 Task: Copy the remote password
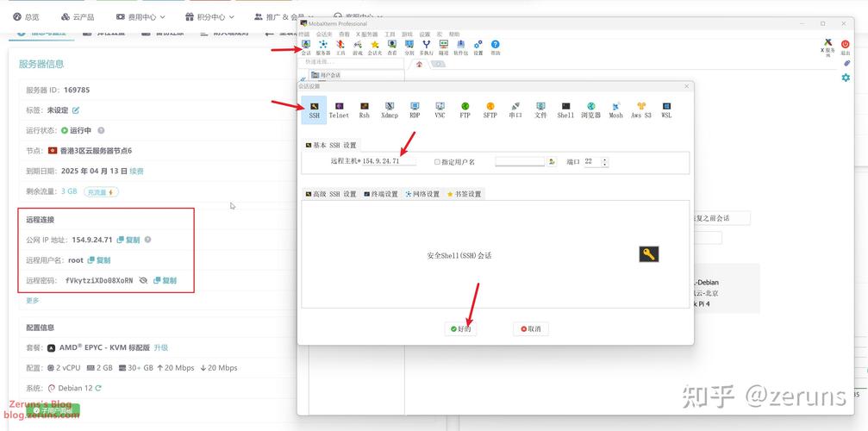[165, 280]
